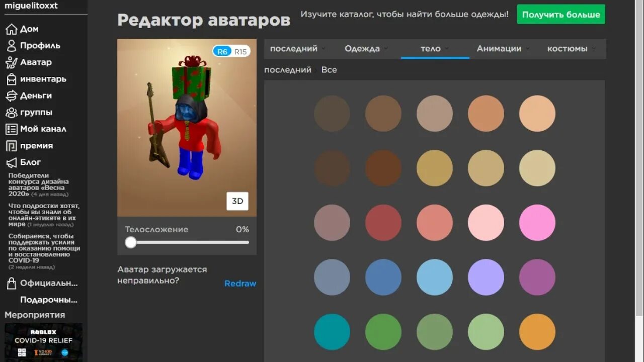Expand the тело dropdown arrow
The height and width of the screenshot is (362, 644).
pyautogui.click(x=447, y=49)
